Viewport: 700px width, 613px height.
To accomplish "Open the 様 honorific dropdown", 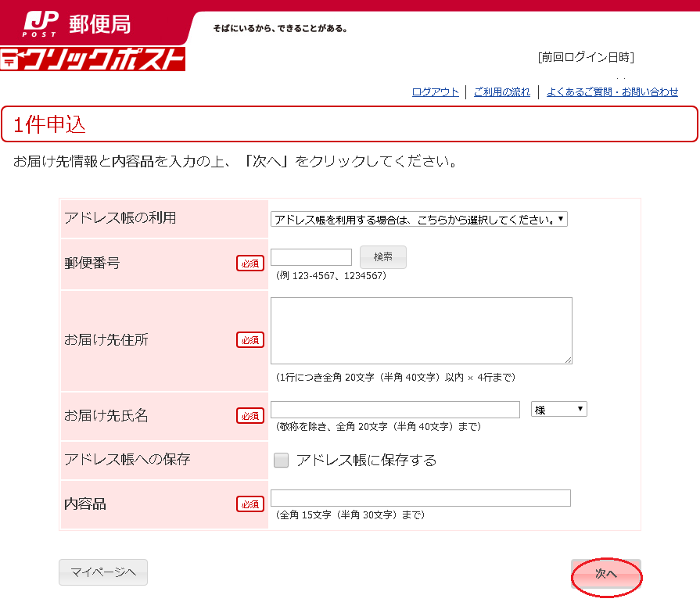I will pyautogui.click(x=558, y=409).
